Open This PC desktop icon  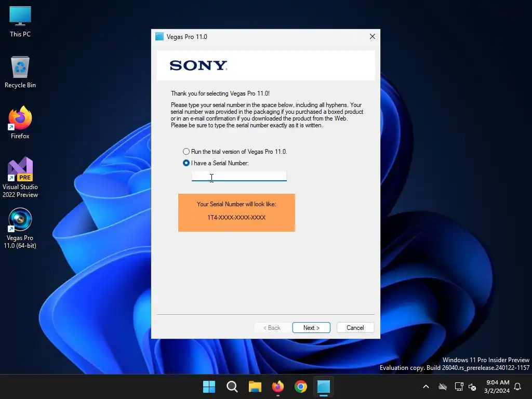click(20, 22)
